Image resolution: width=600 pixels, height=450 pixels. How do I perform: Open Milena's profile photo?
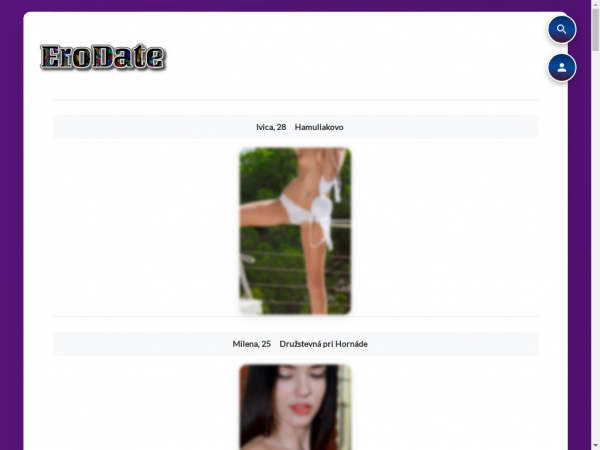(x=295, y=407)
